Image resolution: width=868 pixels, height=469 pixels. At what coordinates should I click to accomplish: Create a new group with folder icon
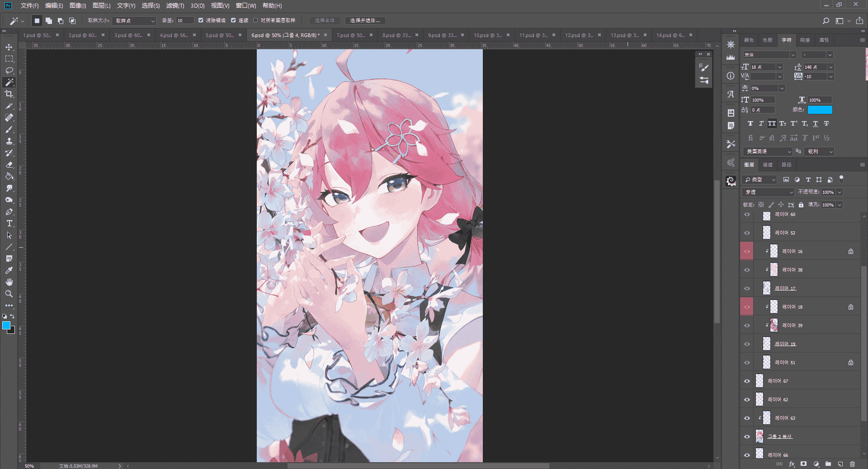pos(828,464)
